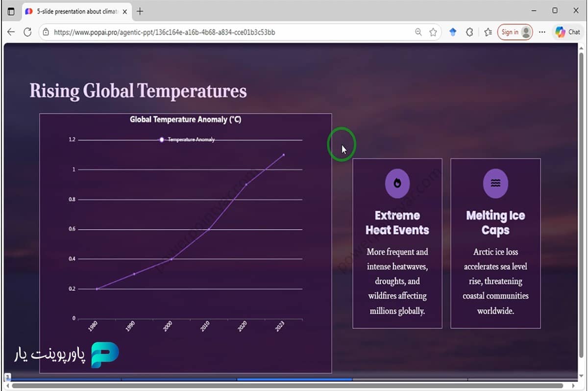
Task: Click the zoom magnifier icon in address bar
Action: click(418, 32)
